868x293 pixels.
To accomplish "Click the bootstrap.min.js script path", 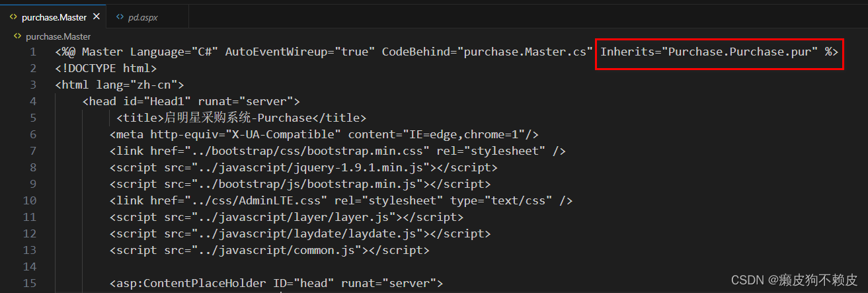I will 308,184.
